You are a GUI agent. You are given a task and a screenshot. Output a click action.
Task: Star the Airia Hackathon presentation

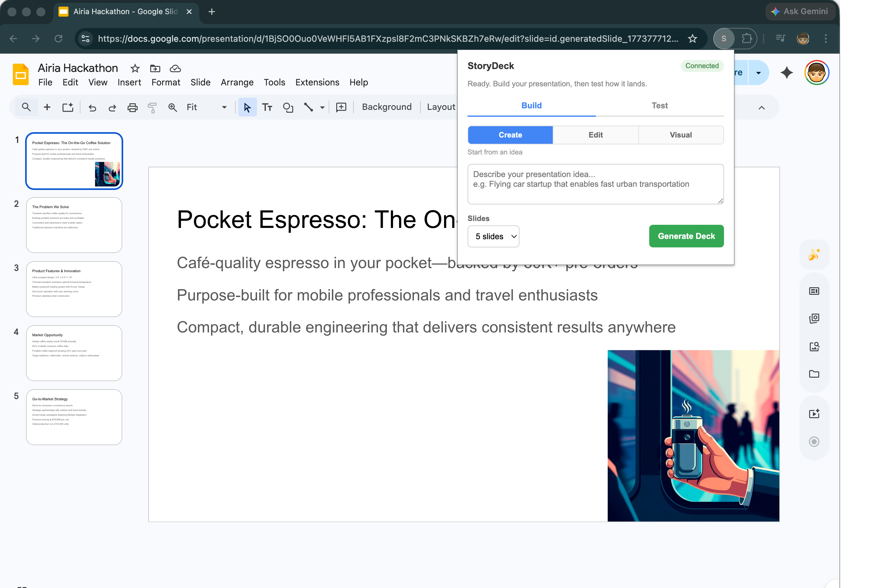pyautogui.click(x=135, y=69)
